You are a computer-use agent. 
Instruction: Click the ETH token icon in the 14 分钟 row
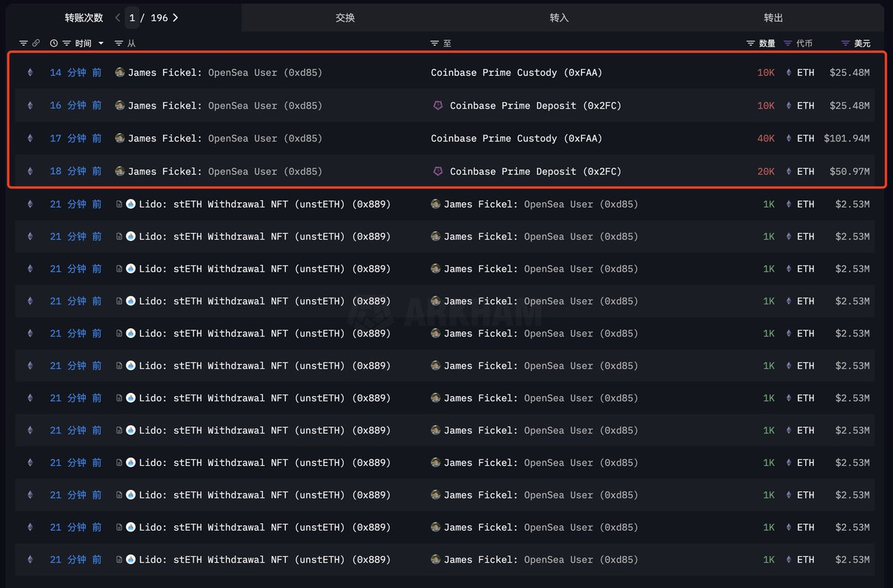(789, 73)
